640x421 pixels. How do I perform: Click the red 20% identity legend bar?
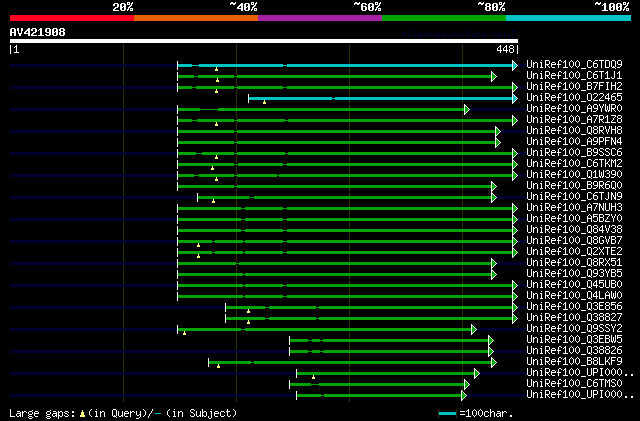click(x=72, y=18)
